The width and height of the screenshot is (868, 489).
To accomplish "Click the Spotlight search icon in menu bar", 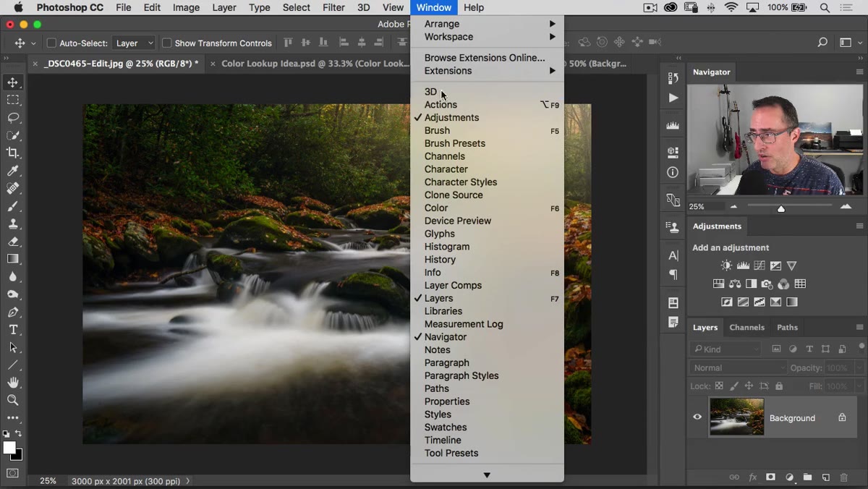I will click(825, 7).
